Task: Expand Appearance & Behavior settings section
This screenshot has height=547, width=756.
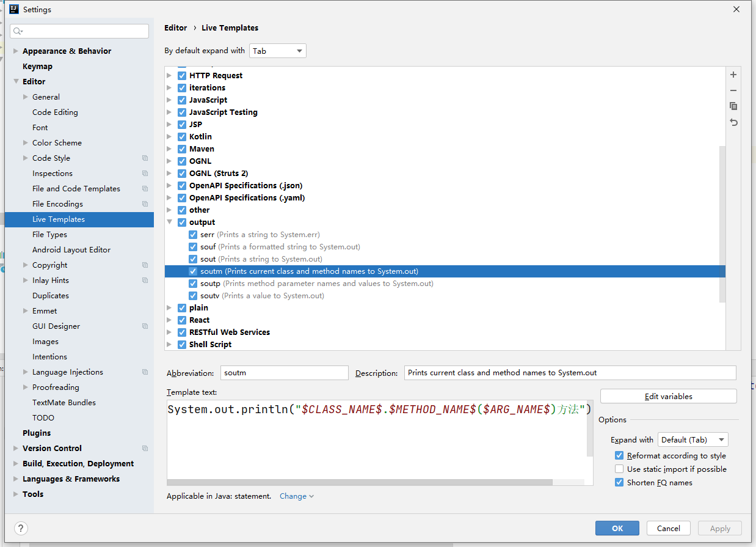Action: click(16, 51)
